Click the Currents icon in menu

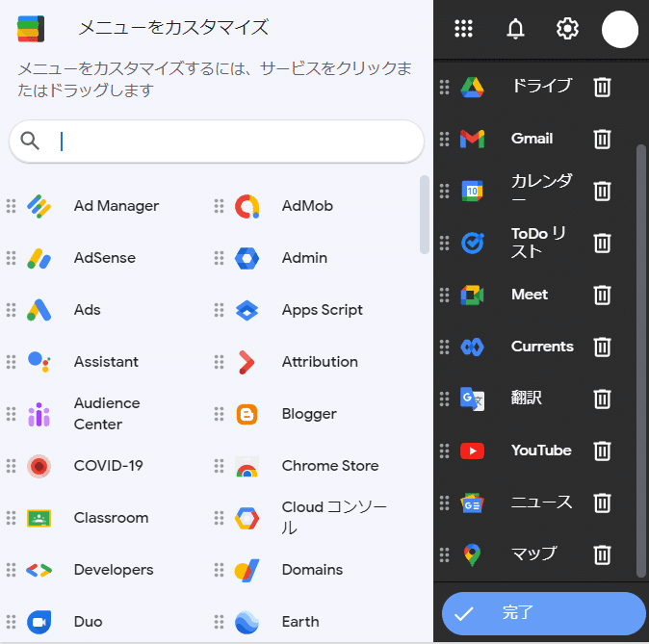tap(472, 347)
